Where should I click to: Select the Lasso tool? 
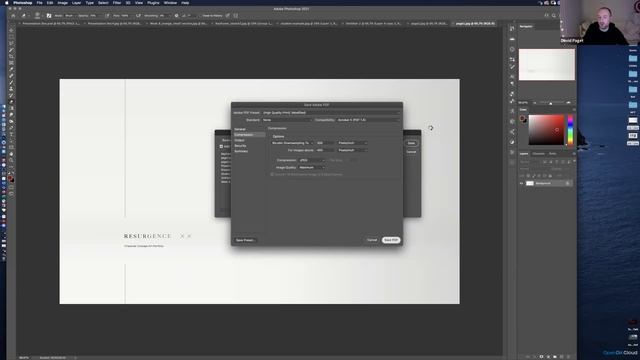tap(11, 43)
